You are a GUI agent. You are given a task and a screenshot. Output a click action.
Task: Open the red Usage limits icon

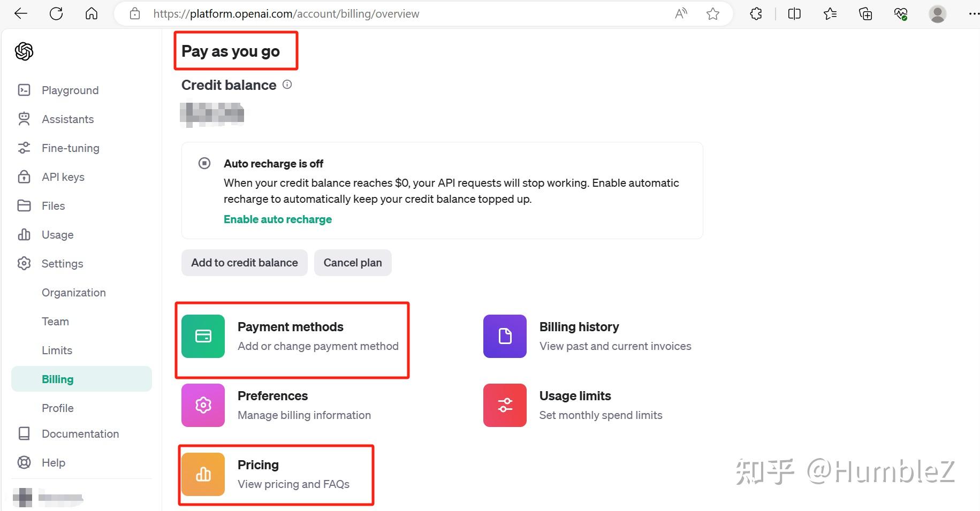point(505,405)
